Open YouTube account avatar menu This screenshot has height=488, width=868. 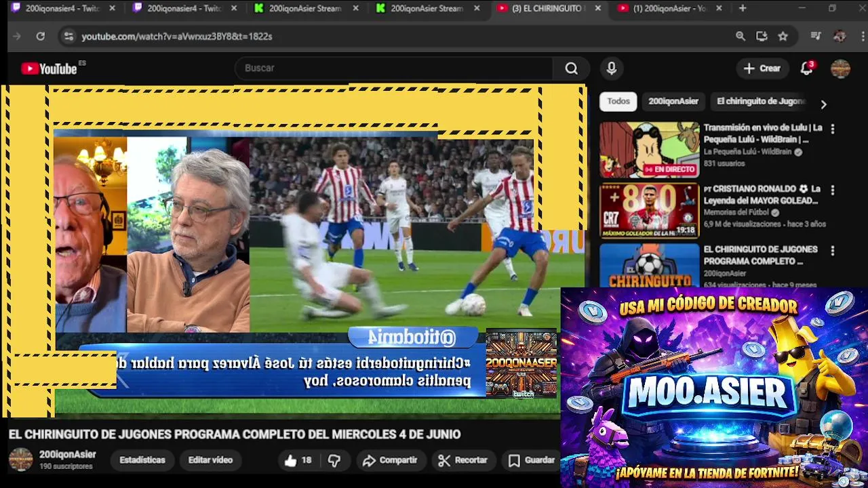click(840, 68)
